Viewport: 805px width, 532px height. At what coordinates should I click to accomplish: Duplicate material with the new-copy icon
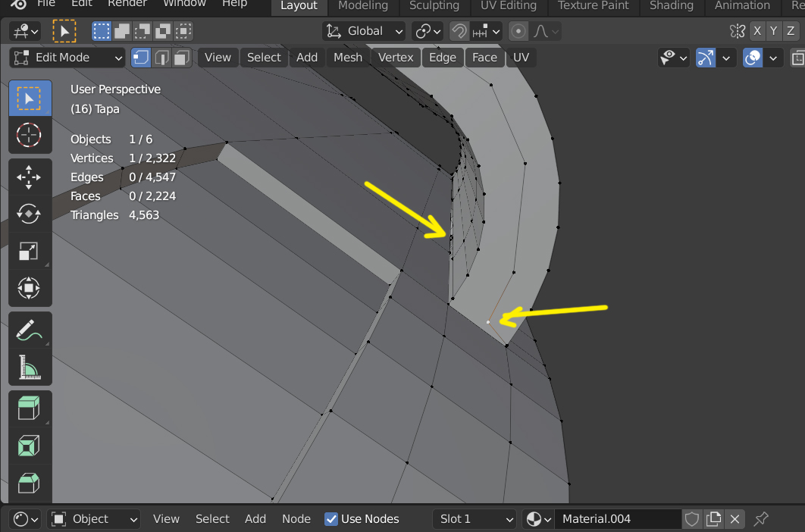coord(713,519)
